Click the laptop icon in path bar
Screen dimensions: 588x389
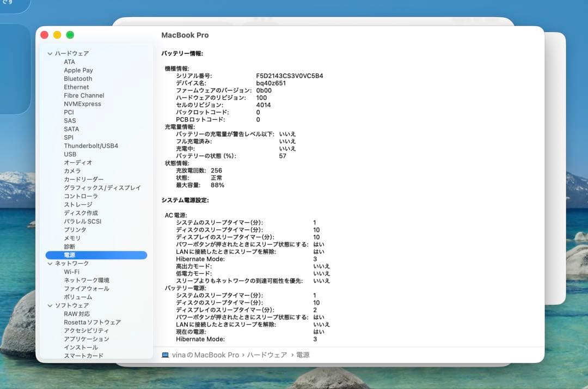tap(165, 355)
